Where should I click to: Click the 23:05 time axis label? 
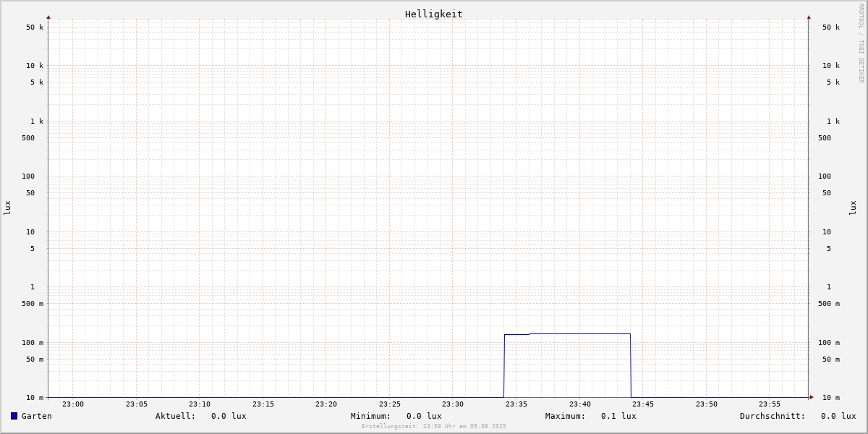(137, 404)
